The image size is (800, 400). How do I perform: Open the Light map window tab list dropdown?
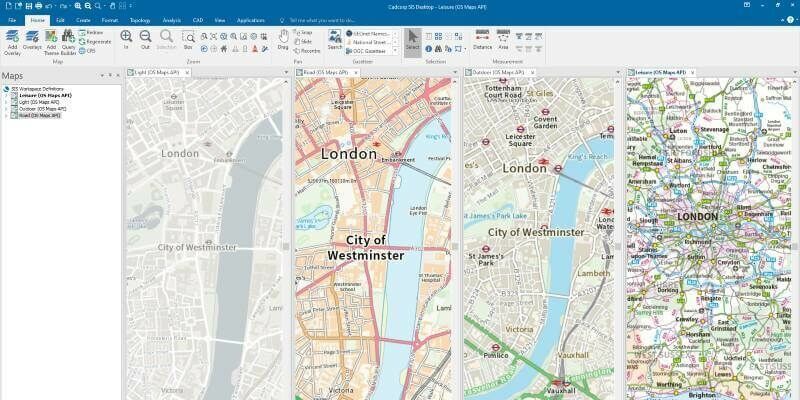pos(286,72)
